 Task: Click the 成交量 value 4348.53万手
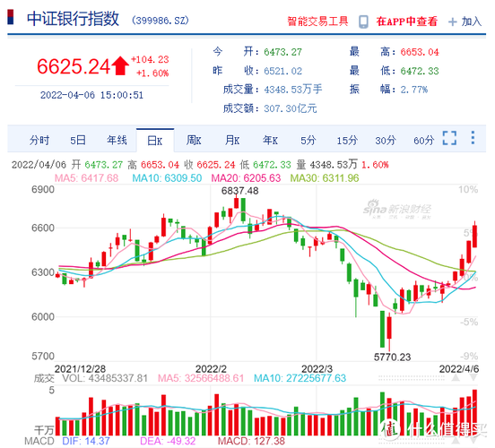coord(293,90)
